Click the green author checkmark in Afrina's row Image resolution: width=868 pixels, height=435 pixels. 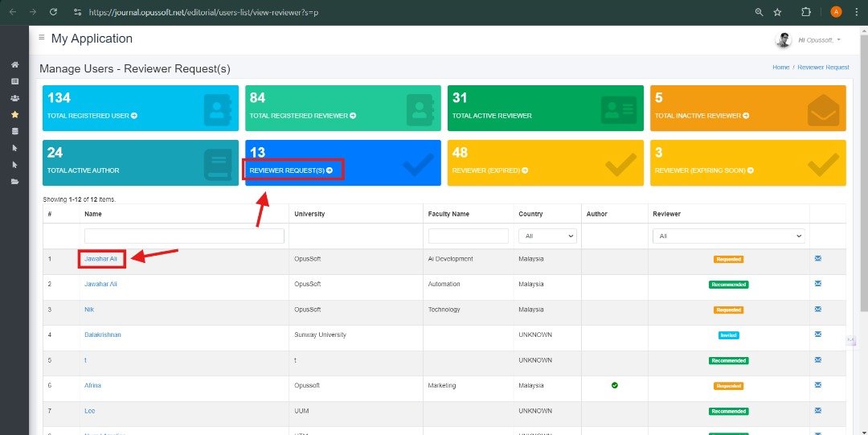tap(615, 385)
